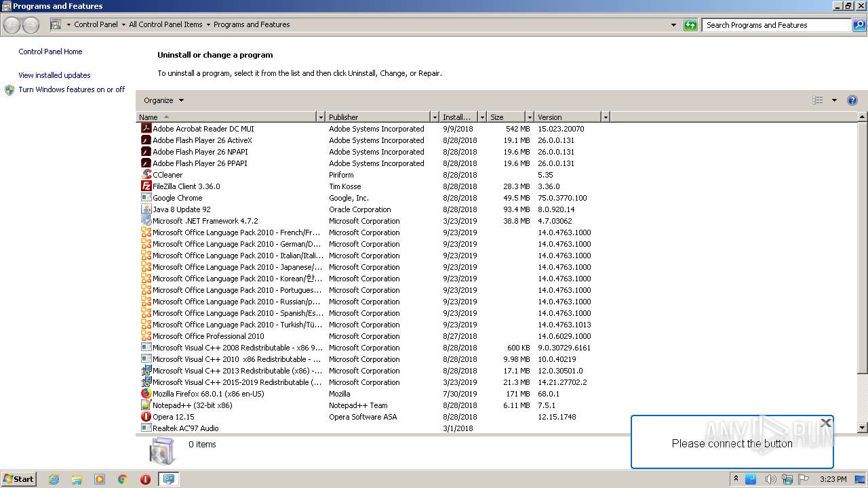Open the Publisher column filter dropdown
Viewport: 868px width, 488px height.
(435, 117)
